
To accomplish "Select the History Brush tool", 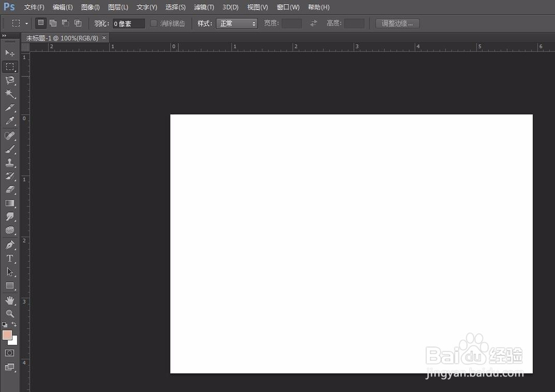I will 9,176.
